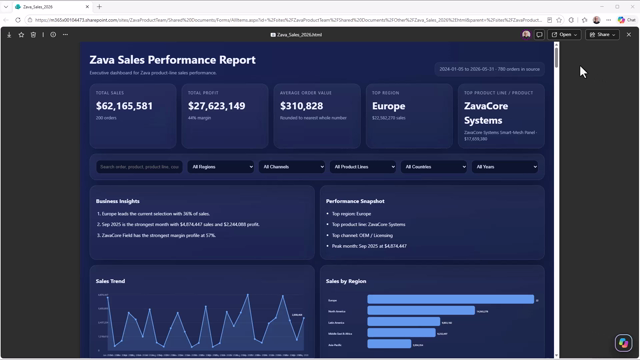This screenshot has width=640, height=360.
Task: Click the site info lock icon in the address bar
Action: pos(30,20)
